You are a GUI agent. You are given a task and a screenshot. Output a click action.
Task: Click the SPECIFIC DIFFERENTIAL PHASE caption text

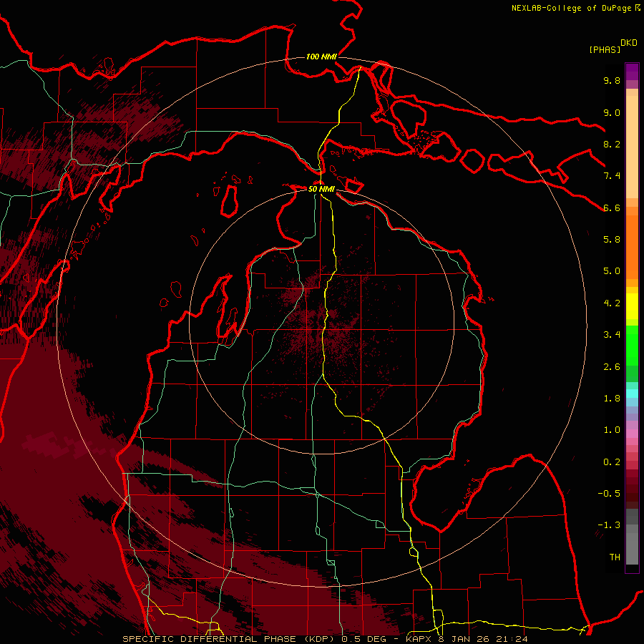[209, 639]
